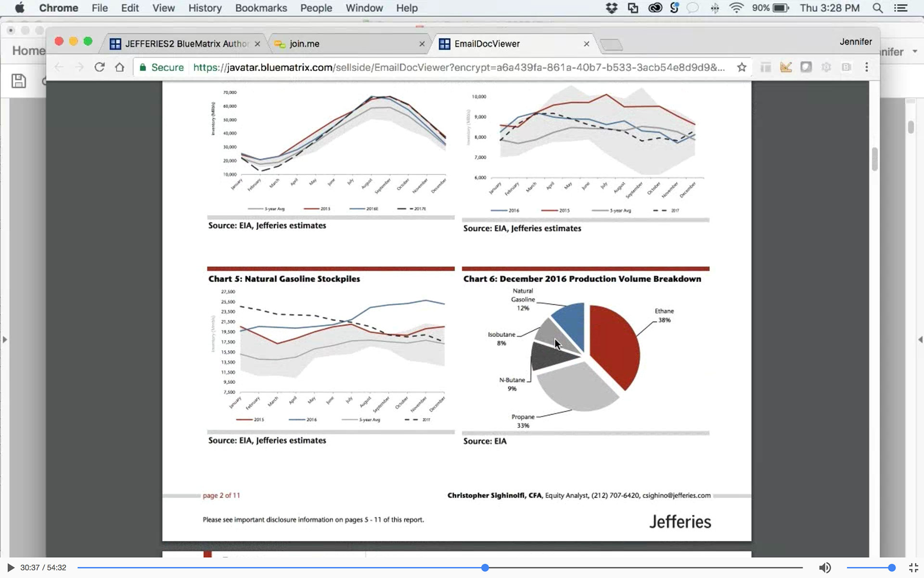Exit fullscreen video mode
Screen dimensions: 924x578
[x=913, y=567]
